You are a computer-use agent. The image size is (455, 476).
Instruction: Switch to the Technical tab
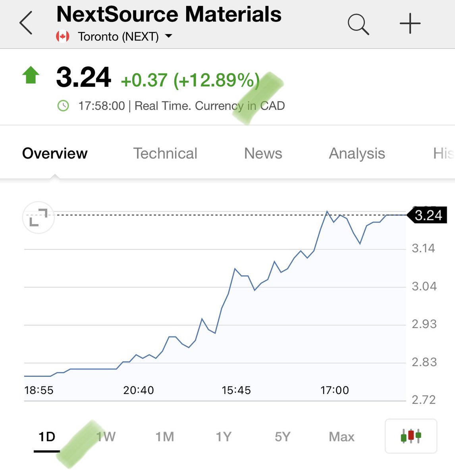pos(165,154)
